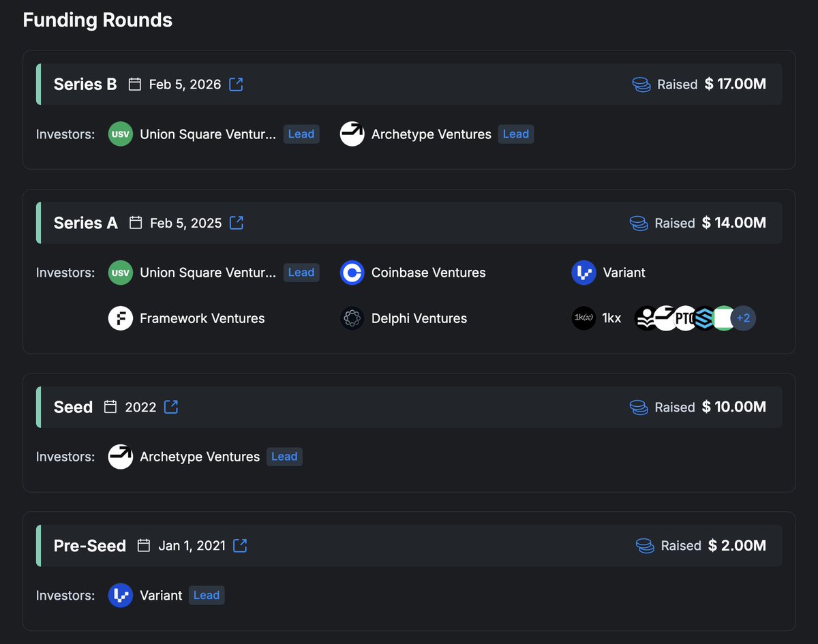Viewport: 818px width, 644px height.
Task: Open Archetype Ventures in Seed round
Action: (x=200, y=457)
